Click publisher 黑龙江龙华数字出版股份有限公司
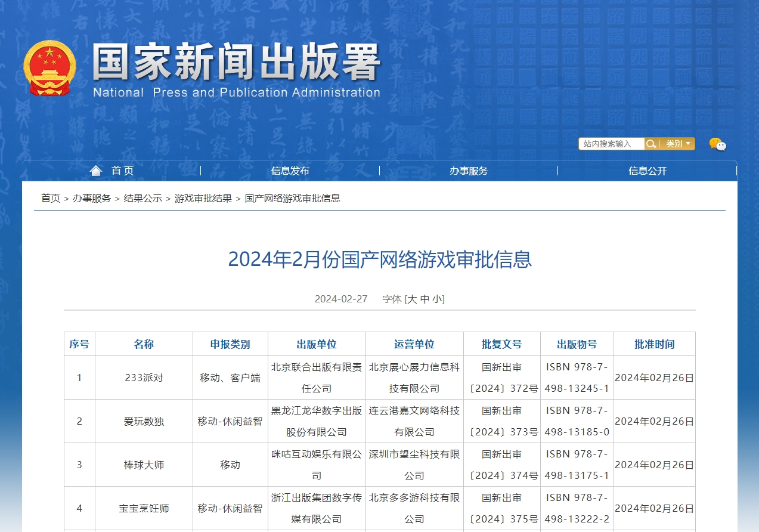Screen dimensions: 759x532 317,422
